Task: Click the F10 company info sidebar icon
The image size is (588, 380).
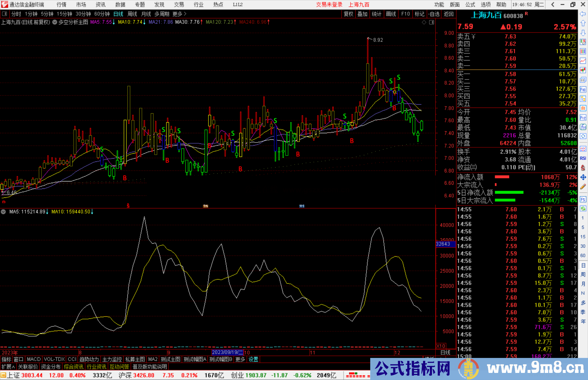Action: click(x=583, y=89)
